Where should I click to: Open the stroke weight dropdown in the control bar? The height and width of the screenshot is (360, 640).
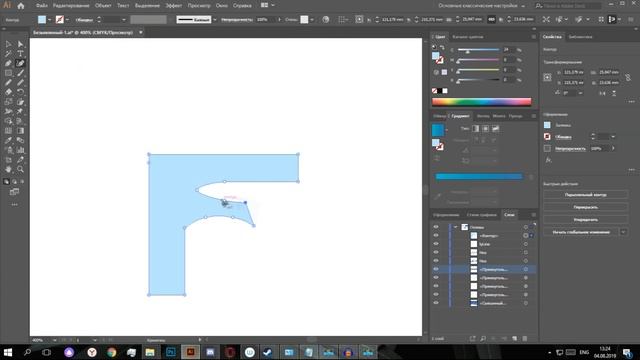point(124,20)
